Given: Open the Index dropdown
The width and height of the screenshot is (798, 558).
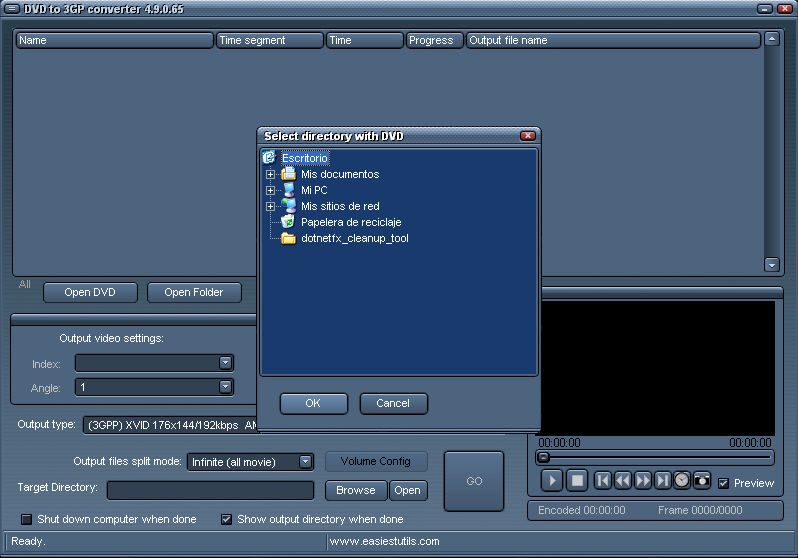Looking at the screenshot, I should 225,362.
